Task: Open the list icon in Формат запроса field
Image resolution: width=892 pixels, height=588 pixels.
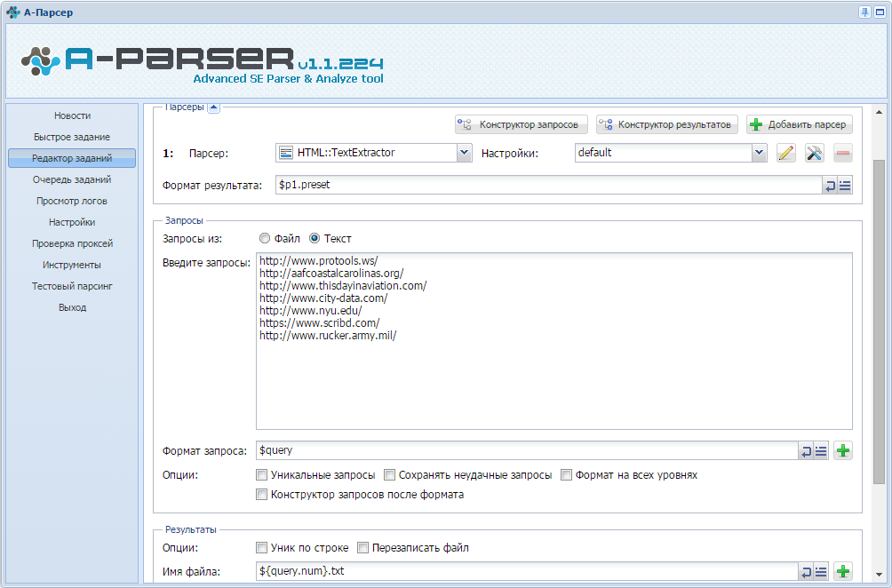Action: tap(821, 451)
